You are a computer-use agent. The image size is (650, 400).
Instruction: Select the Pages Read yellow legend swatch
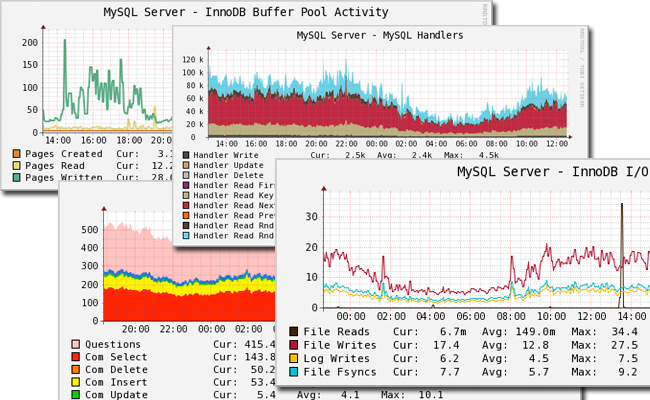17,166
